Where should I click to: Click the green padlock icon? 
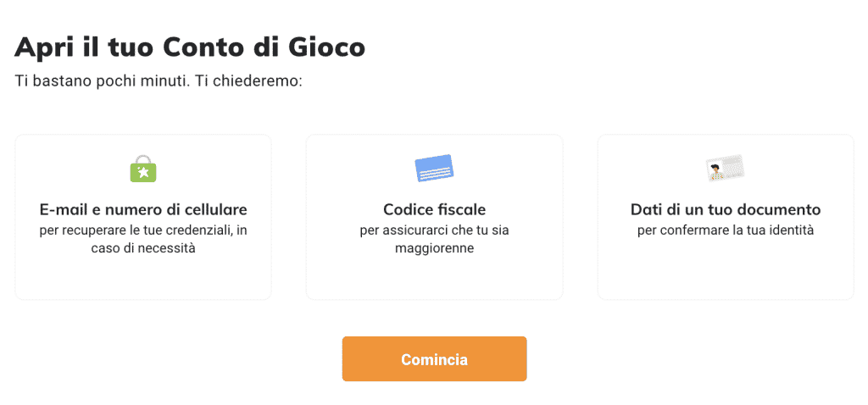[143, 169]
